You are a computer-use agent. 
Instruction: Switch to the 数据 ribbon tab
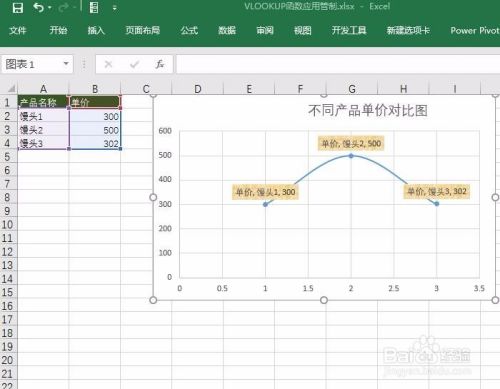pos(227,31)
